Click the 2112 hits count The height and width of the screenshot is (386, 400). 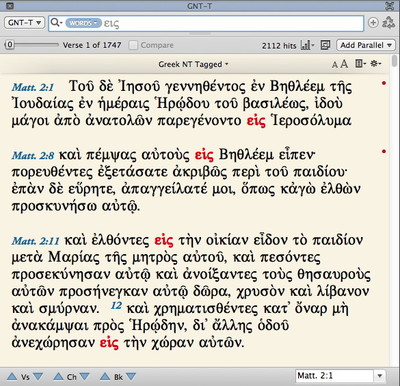point(279,45)
